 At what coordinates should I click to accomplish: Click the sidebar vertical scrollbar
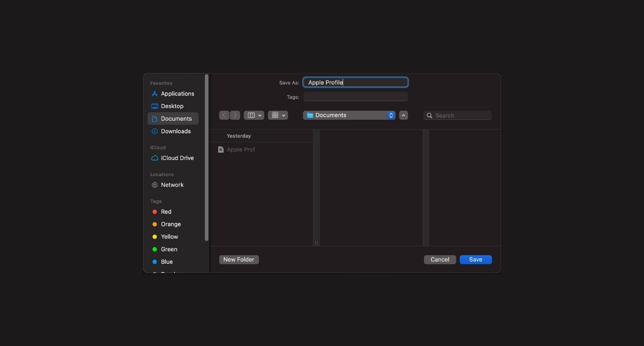click(206, 158)
